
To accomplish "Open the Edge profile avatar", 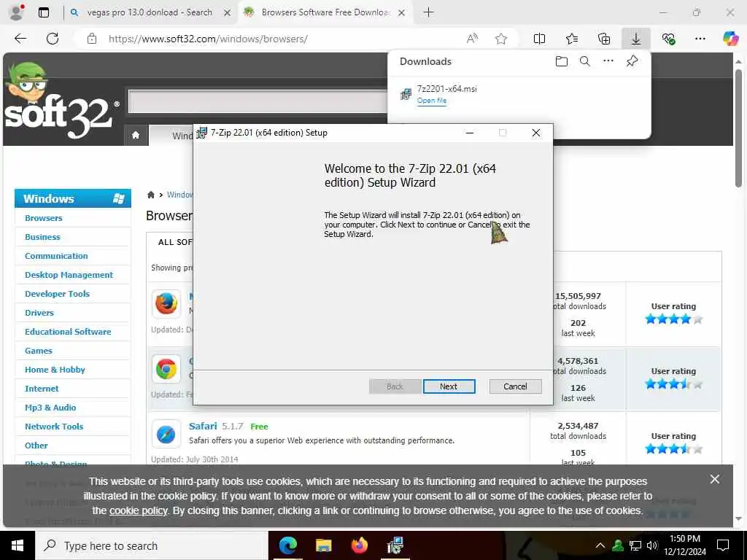I will (x=16, y=12).
